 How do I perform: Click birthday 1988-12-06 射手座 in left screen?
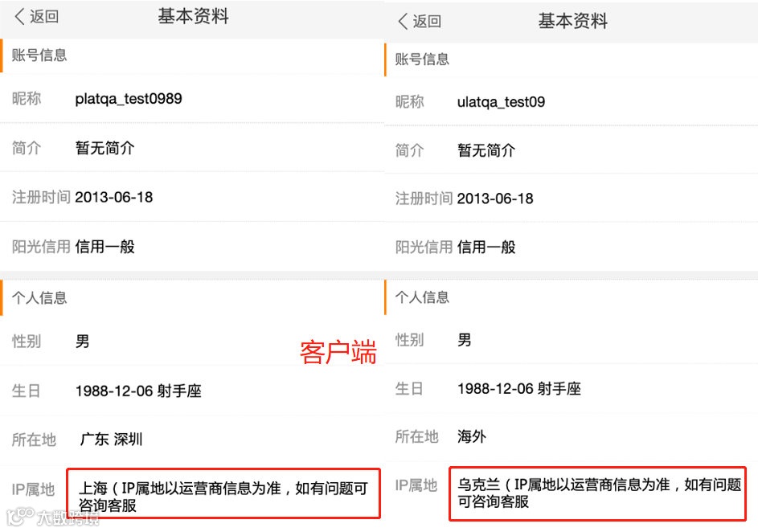(138, 391)
